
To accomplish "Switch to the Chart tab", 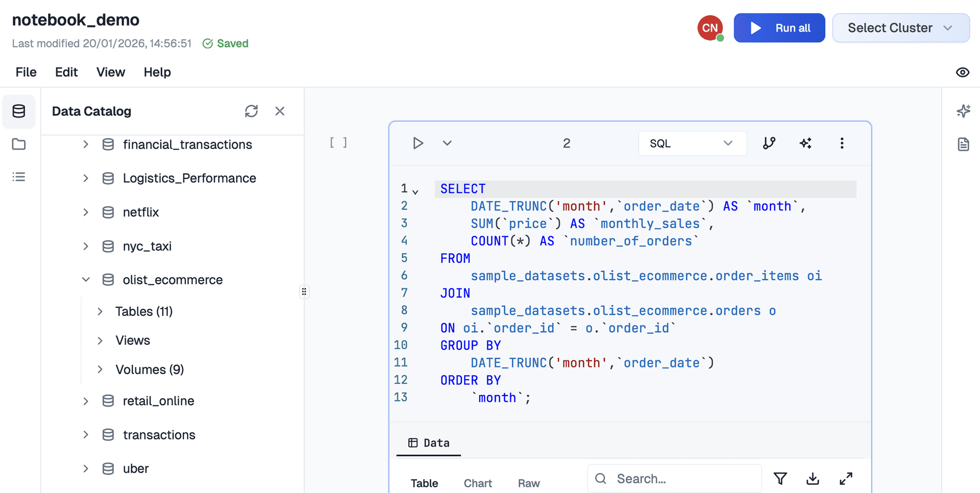I will (x=477, y=483).
